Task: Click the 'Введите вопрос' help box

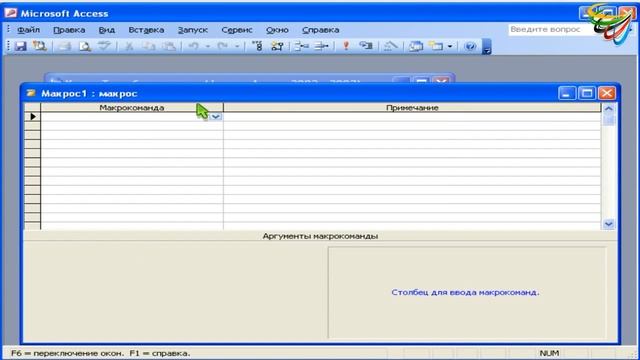Action: pyautogui.click(x=549, y=29)
